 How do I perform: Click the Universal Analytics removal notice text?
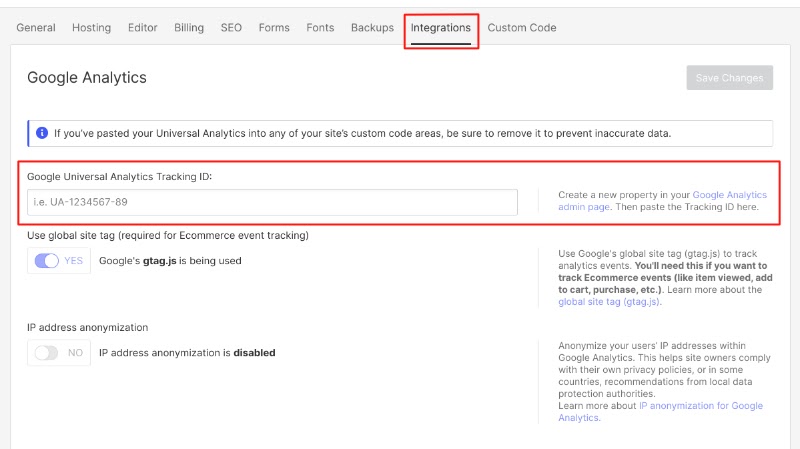pos(363,133)
